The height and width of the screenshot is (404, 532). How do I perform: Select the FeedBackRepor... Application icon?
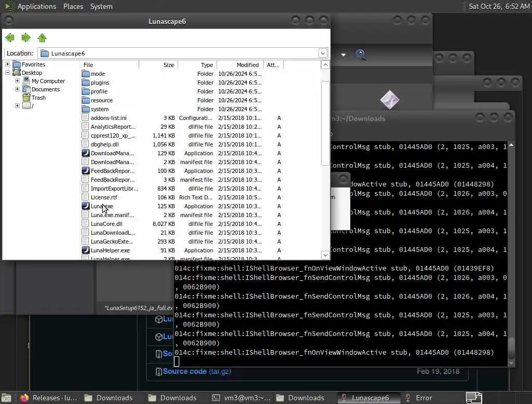86,171
